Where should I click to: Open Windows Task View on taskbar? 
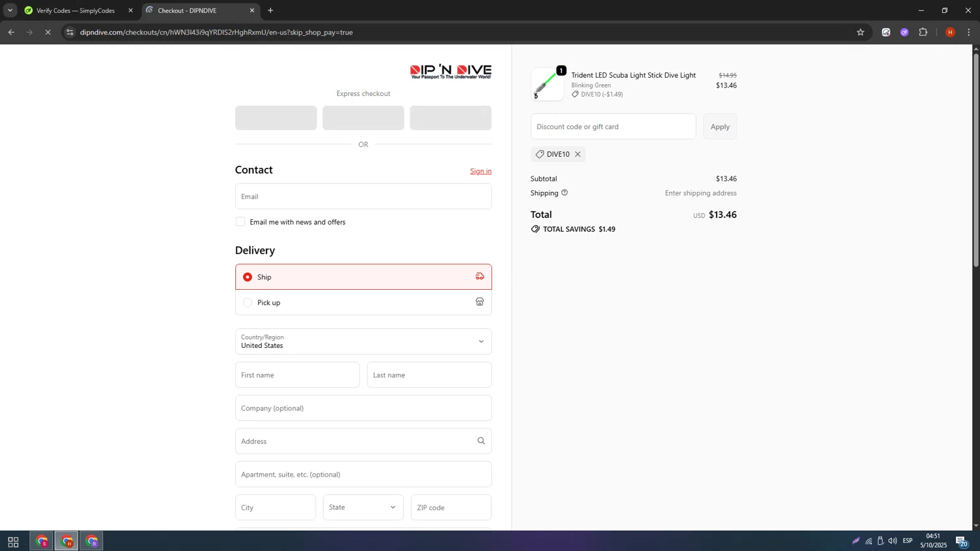[x=13, y=542]
